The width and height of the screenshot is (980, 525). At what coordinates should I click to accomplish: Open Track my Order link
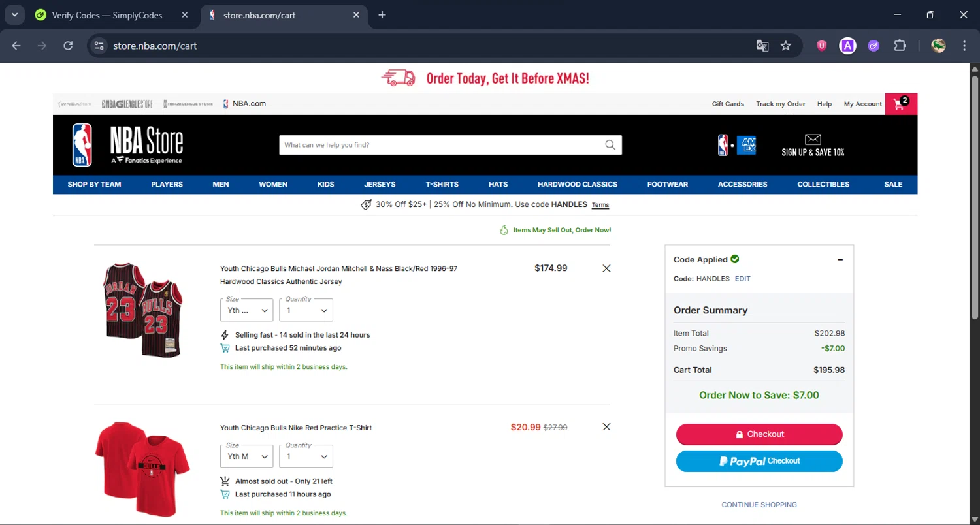pyautogui.click(x=781, y=104)
